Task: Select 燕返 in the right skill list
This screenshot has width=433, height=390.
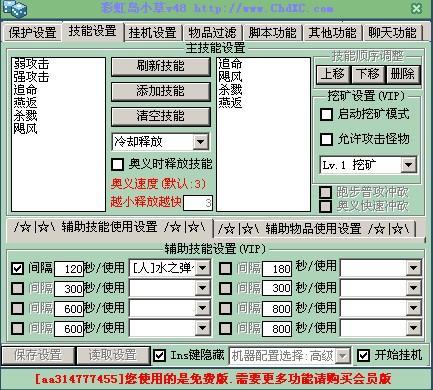Action: 230,103
